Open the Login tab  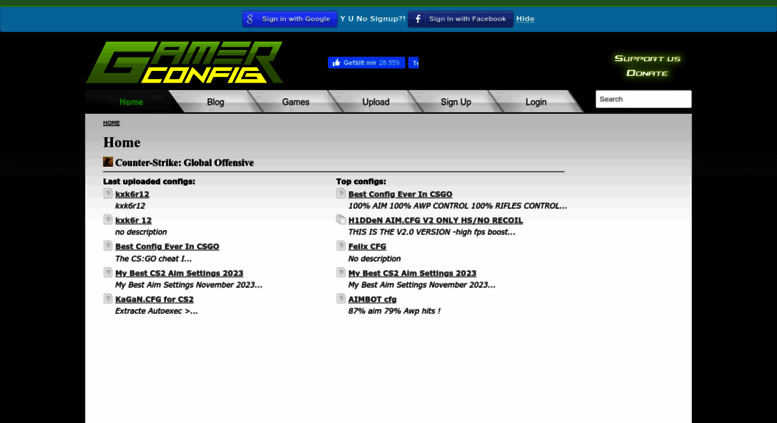pos(536,102)
